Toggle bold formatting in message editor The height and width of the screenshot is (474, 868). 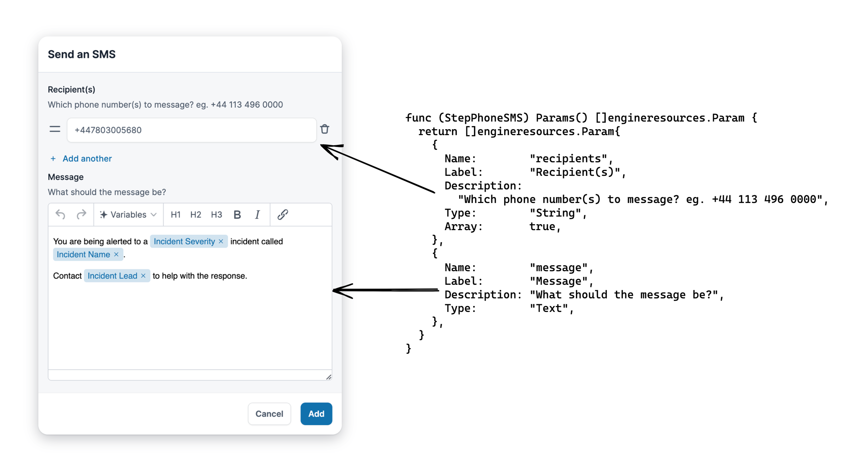[x=237, y=214]
